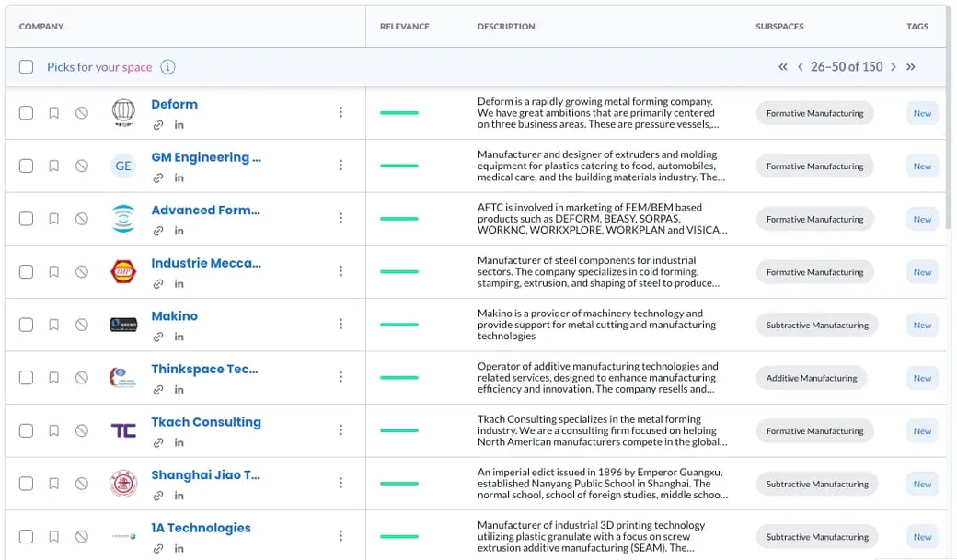The image size is (957, 560).
Task: Click the exclude icon for Makino
Action: (x=82, y=325)
